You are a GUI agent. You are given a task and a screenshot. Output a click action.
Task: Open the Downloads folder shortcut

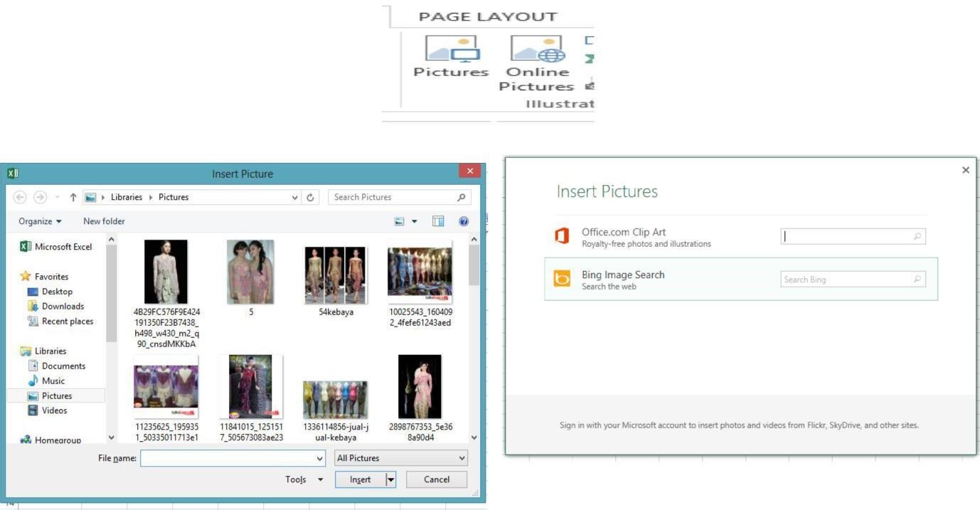(55, 307)
